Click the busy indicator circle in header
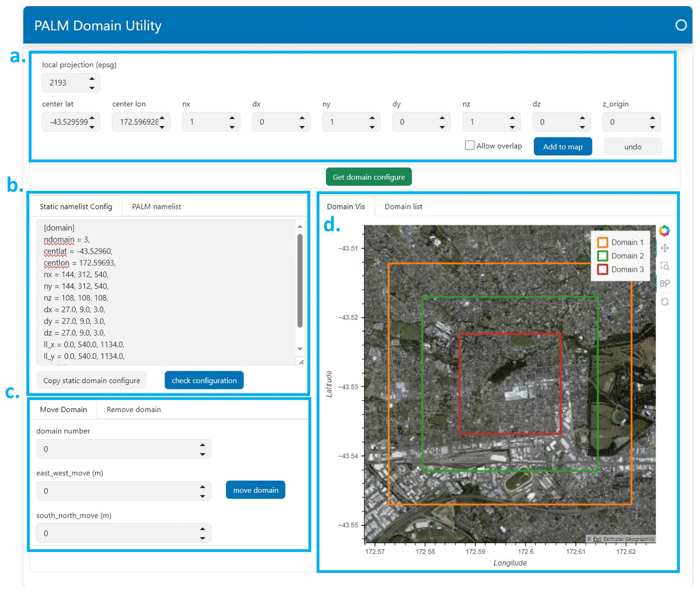The width and height of the screenshot is (700, 593). pos(681,25)
